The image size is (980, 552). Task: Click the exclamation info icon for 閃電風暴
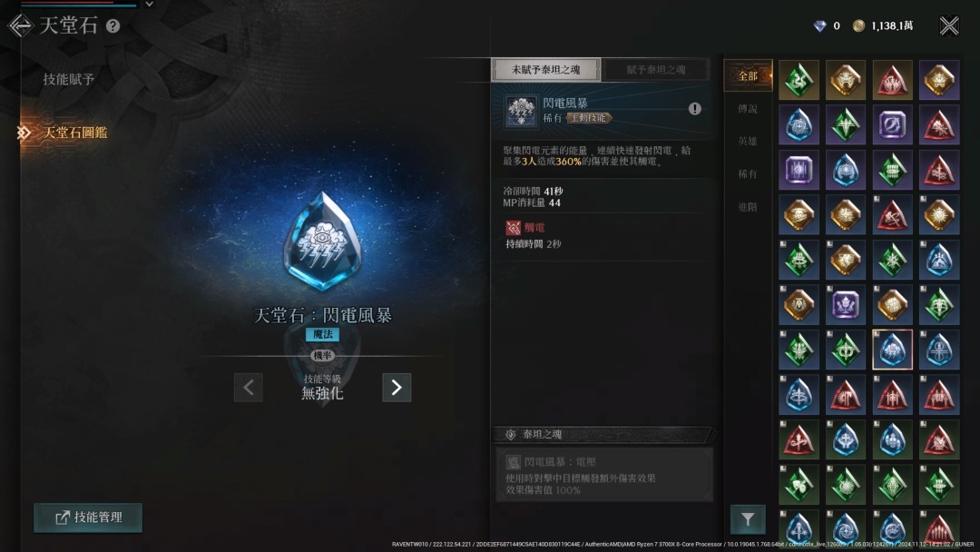click(x=694, y=109)
